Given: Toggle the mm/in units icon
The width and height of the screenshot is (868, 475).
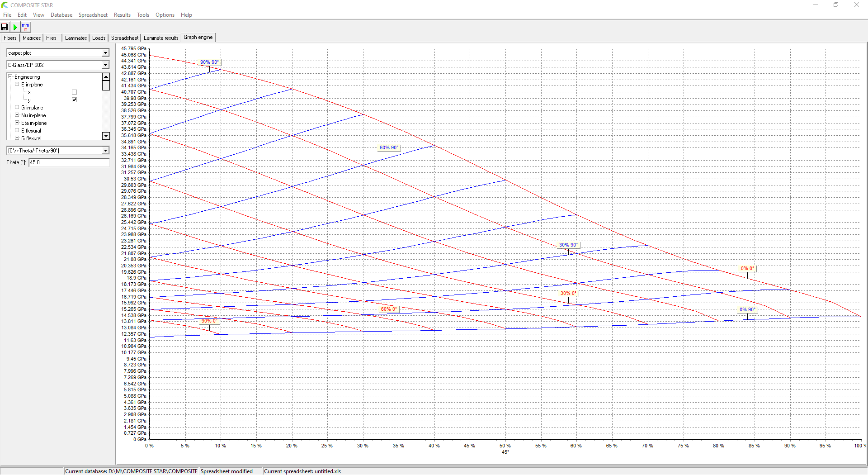Looking at the screenshot, I should tap(25, 27).
